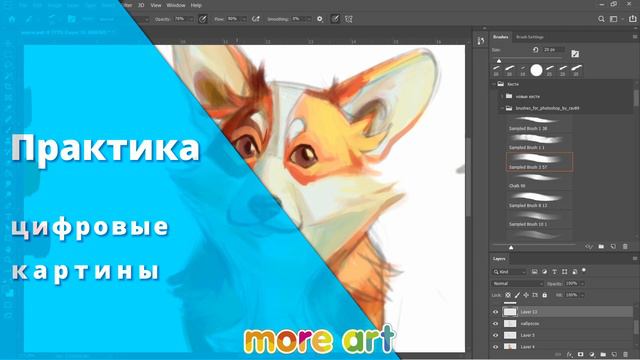Open the Window menu
Image resolution: width=640 pixels, height=360 pixels.
click(x=176, y=5)
